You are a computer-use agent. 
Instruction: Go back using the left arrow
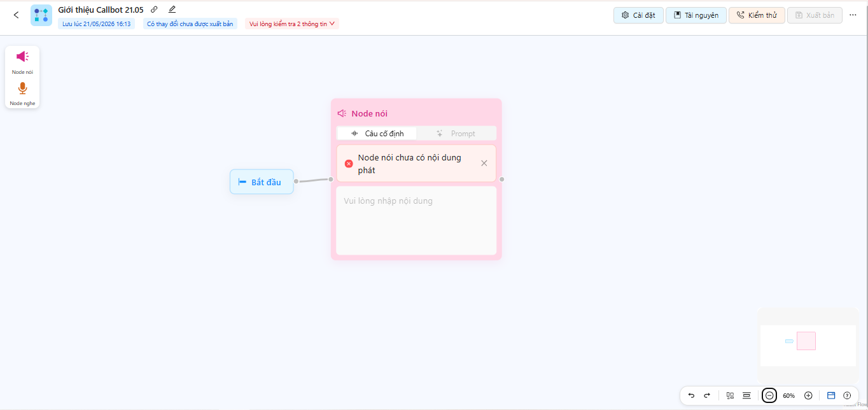coord(16,15)
